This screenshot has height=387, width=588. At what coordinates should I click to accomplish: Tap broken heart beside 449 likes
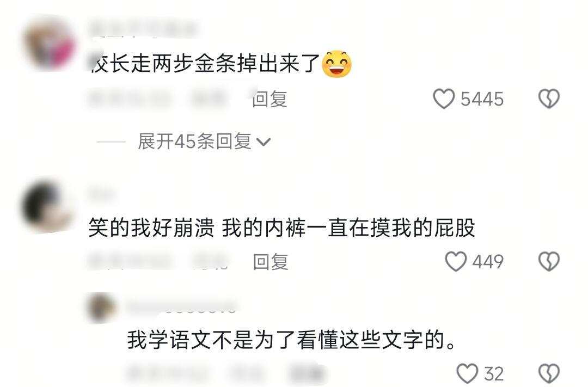[549, 261]
